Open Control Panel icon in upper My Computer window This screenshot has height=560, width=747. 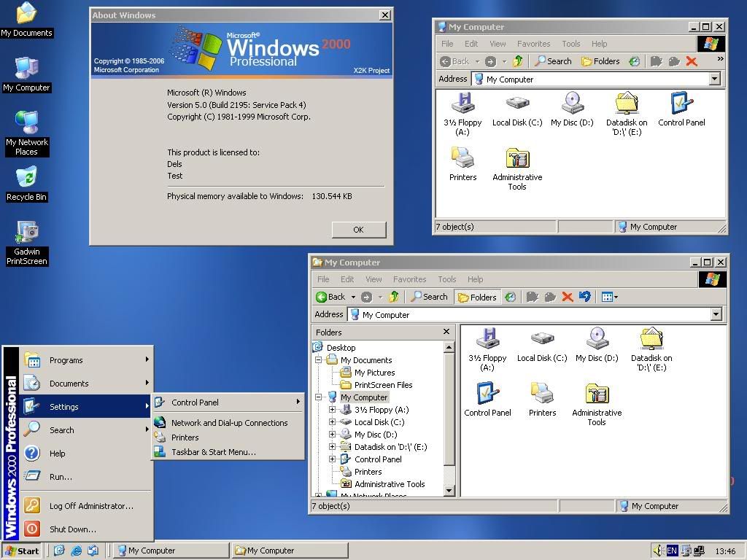[x=682, y=109]
